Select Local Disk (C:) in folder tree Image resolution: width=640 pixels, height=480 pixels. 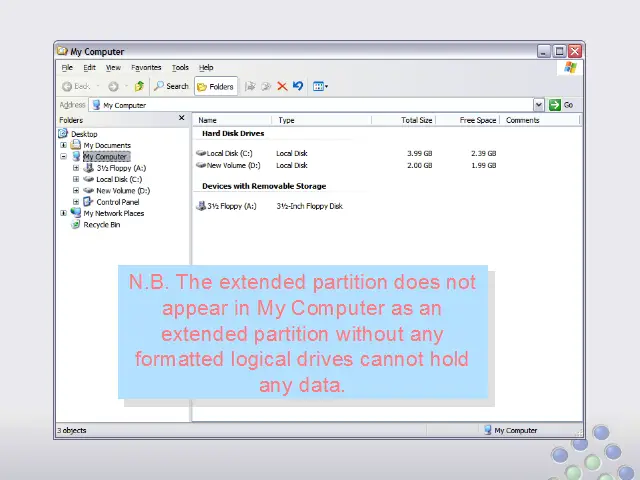[x=119, y=179]
